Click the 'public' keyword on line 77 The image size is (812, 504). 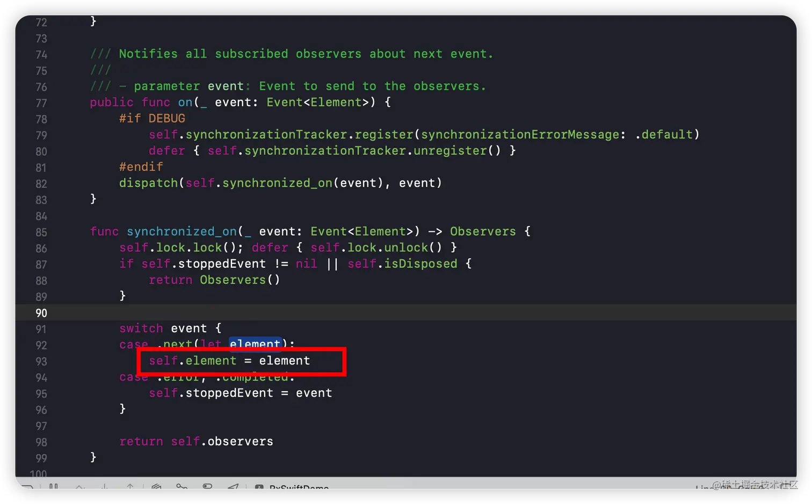[x=112, y=102]
